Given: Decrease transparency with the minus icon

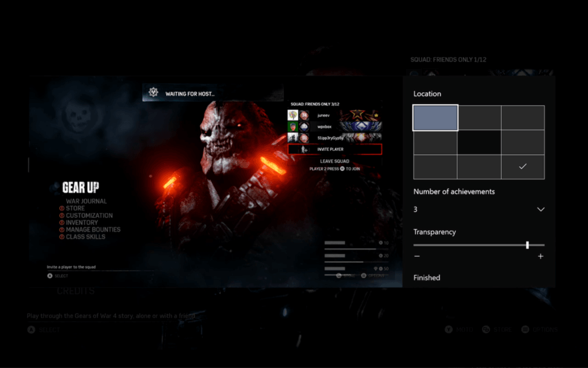Looking at the screenshot, I should pos(417,256).
